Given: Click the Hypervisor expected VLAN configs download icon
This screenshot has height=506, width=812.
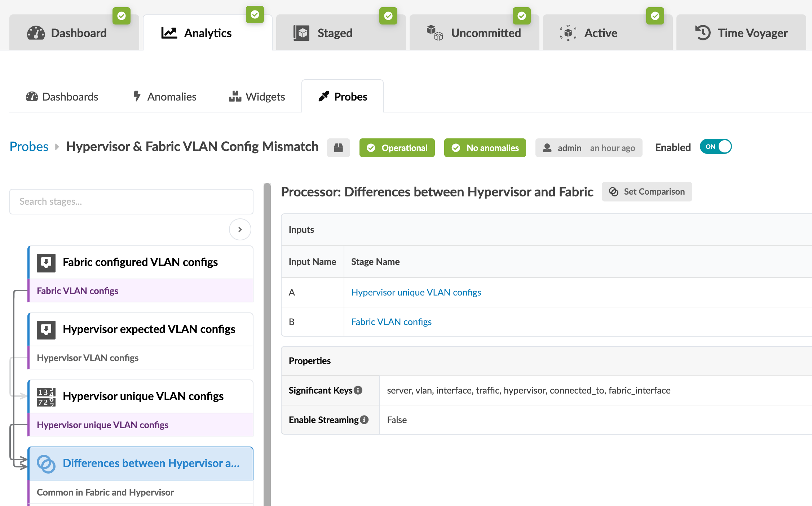Looking at the screenshot, I should pyautogui.click(x=46, y=329).
